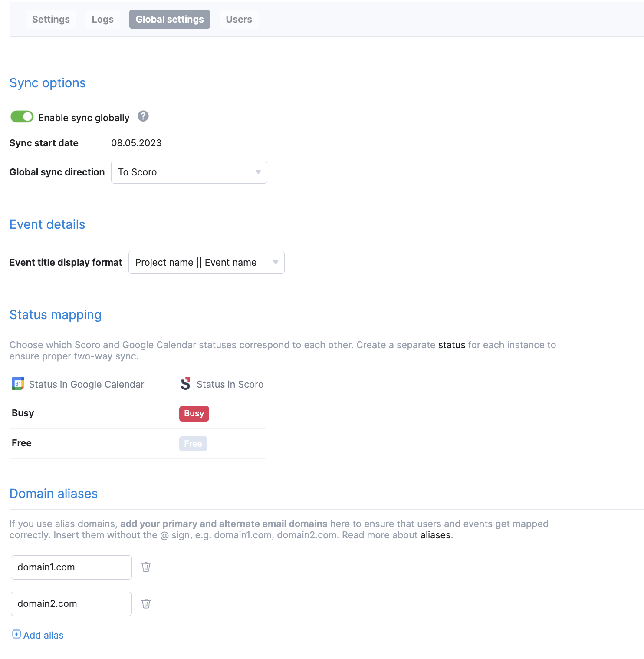This screenshot has width=644, height=659.
Task: Click the red Busy status badge
Action: pos(194,414)
